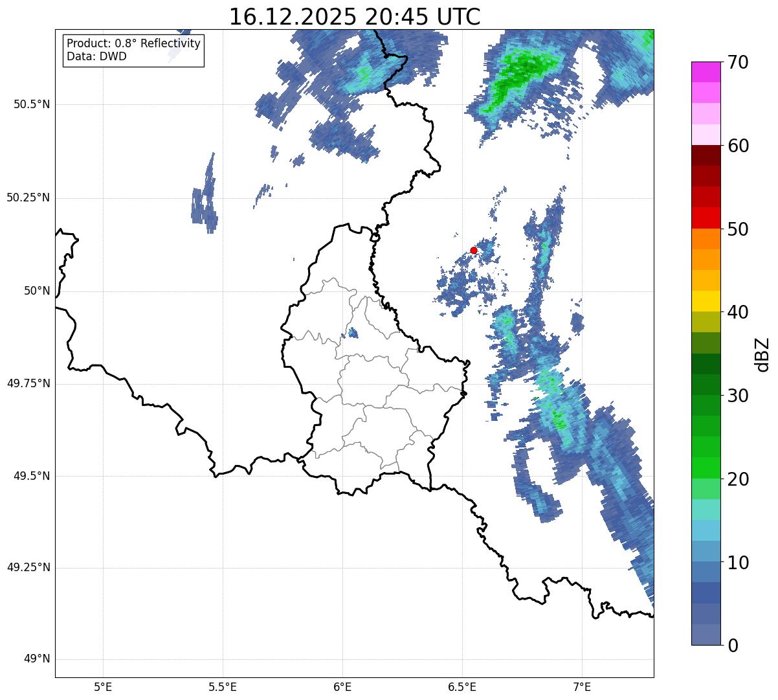
Task: Select the red 50 dBZ colorbar swatch
Action: (x=706, y=218)
